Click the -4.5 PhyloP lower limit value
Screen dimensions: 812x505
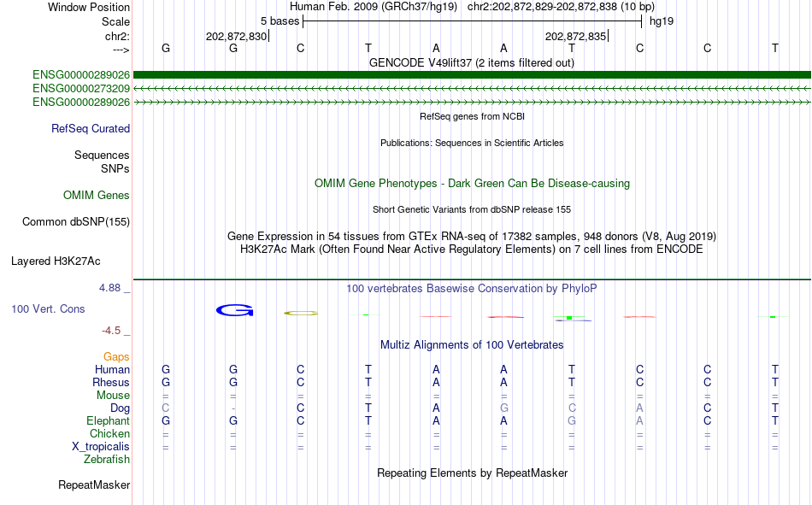click(x=111, y=331)
